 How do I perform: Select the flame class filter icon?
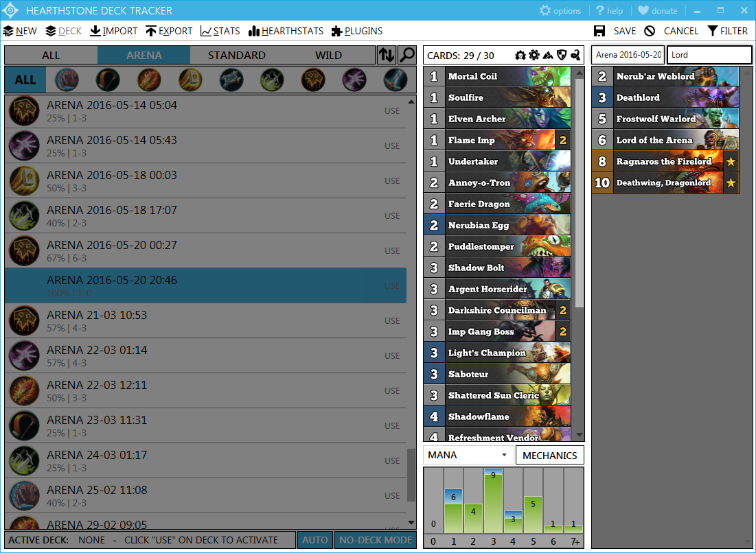tap(148, 80)
